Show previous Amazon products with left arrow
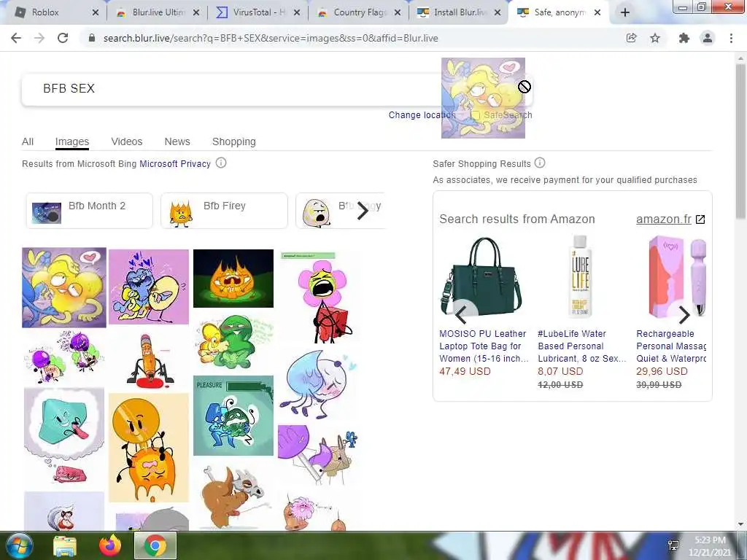This screenshot has height=560, width=747. (461, 315)
